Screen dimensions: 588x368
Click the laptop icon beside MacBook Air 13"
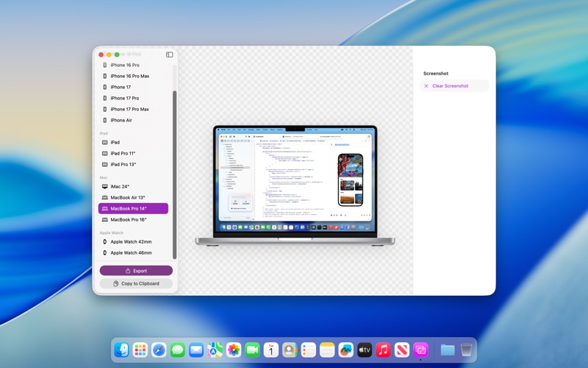click(104, 197)
